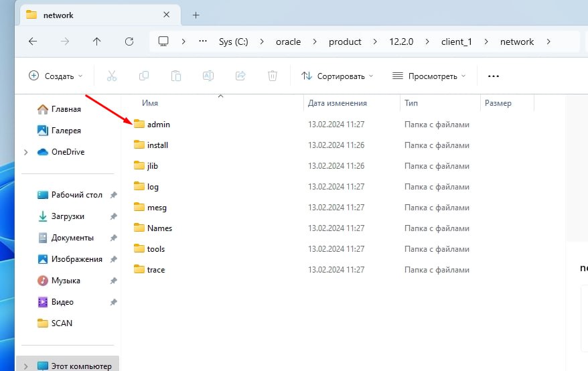Select the admin folder
Image resolution: width=588 pixels, height=371 pixels.
click(152, 124)
